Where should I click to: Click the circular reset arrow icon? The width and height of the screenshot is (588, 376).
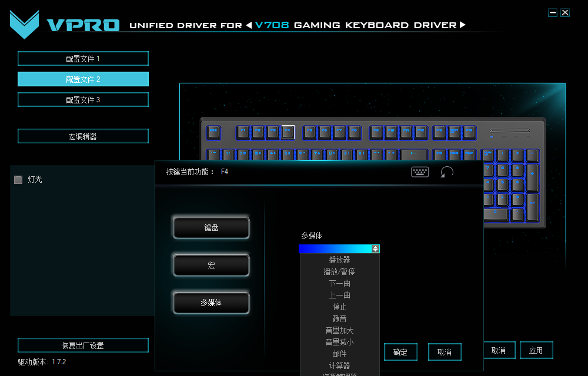pyautogui.click(x=447, y=172)
